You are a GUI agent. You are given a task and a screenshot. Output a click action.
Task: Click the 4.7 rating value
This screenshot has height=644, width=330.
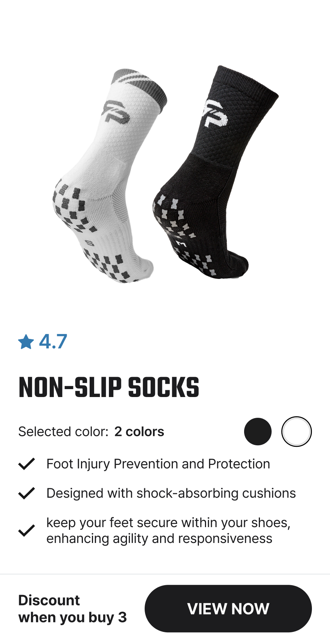tap(53, 342)
